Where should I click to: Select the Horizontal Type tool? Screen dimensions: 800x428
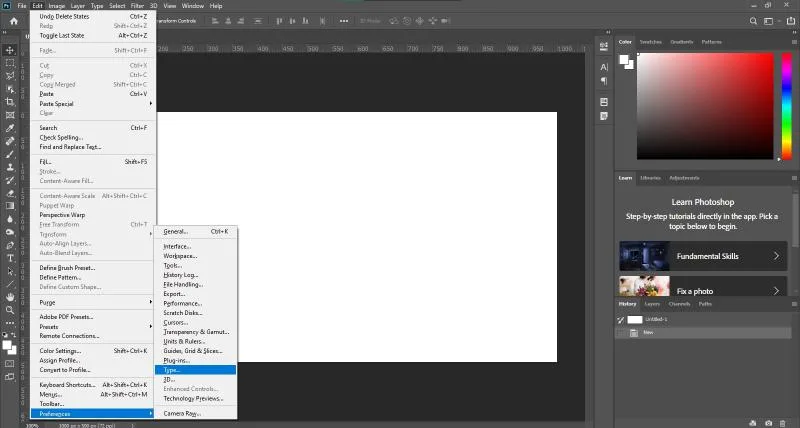10,258
